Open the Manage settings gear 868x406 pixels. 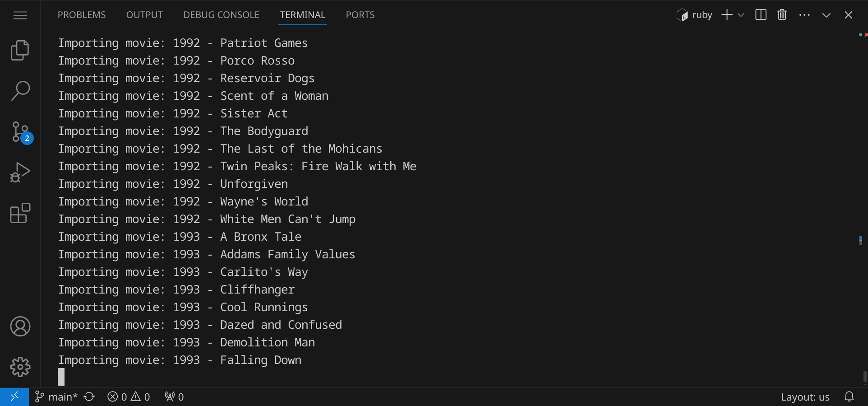(20, 367)
